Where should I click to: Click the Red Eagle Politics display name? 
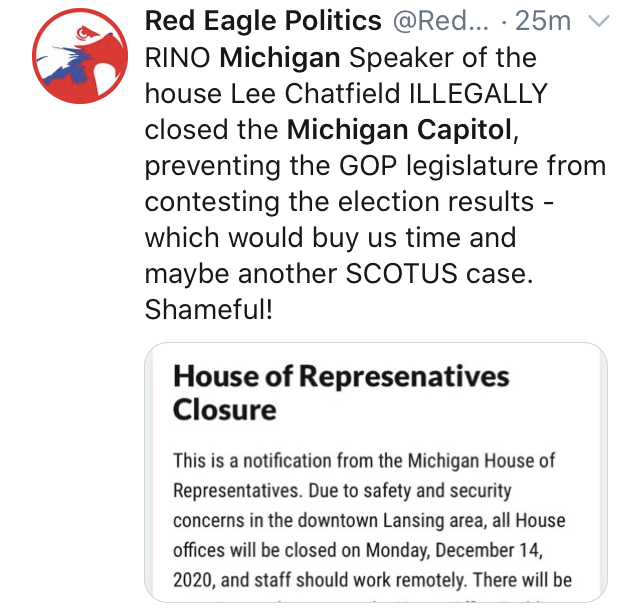click(x=263, y=21)
